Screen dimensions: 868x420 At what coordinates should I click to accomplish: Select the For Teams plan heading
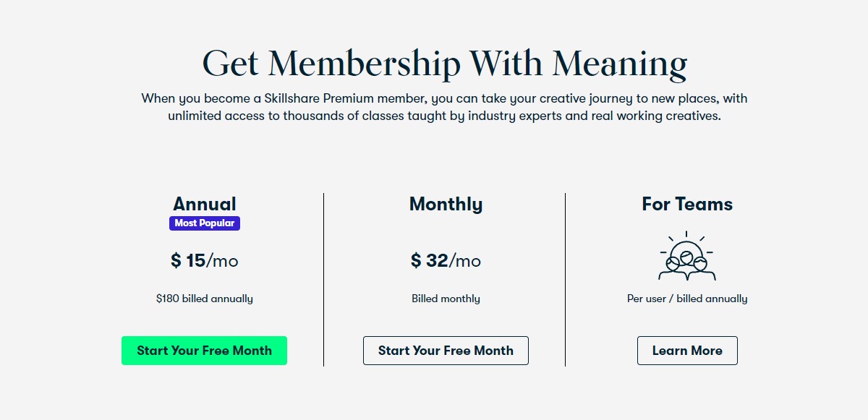click(x=687, y=204)
